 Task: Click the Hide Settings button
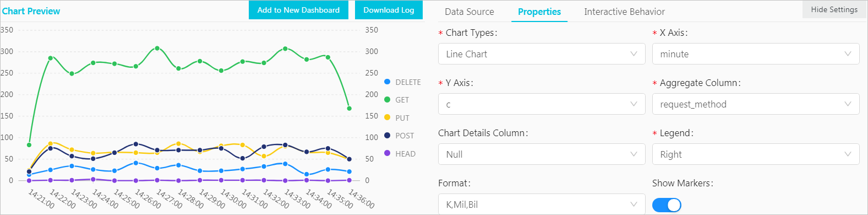pyautogui.click(x=834, y=9)
